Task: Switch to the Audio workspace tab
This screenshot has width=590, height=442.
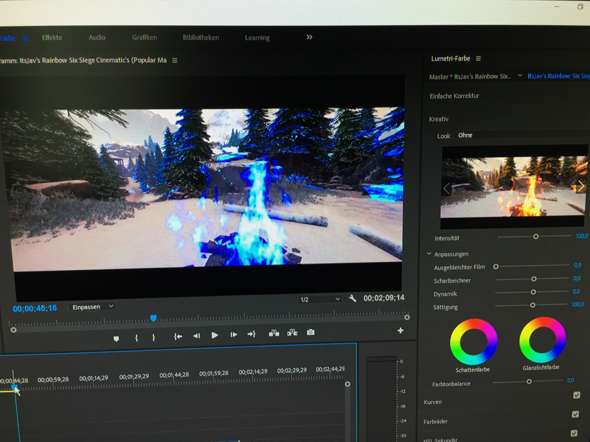Action: coord(97,37)
